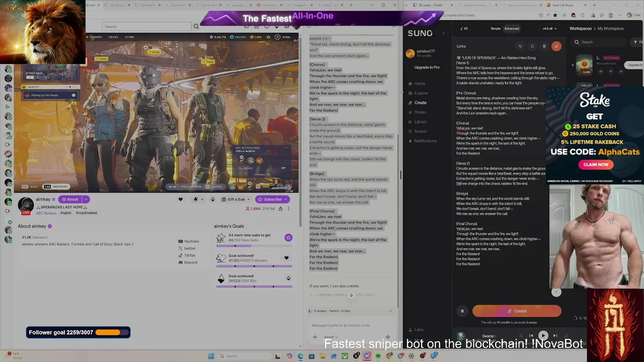This screenshot has width=644, height=362.
Task: Click heart icon on followers goal
Action: point(286,258)
